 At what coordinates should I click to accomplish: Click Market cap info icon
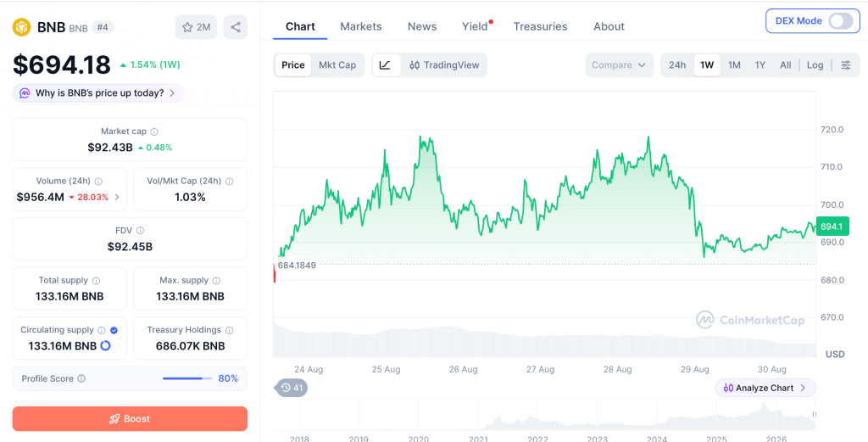pos(154,131)
